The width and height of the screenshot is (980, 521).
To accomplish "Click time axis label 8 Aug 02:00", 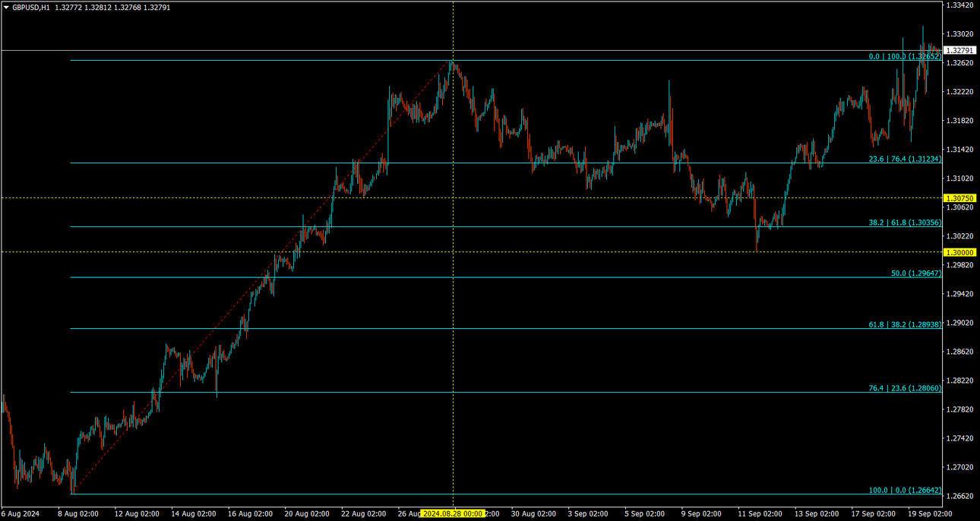I will tap(80, 514).
